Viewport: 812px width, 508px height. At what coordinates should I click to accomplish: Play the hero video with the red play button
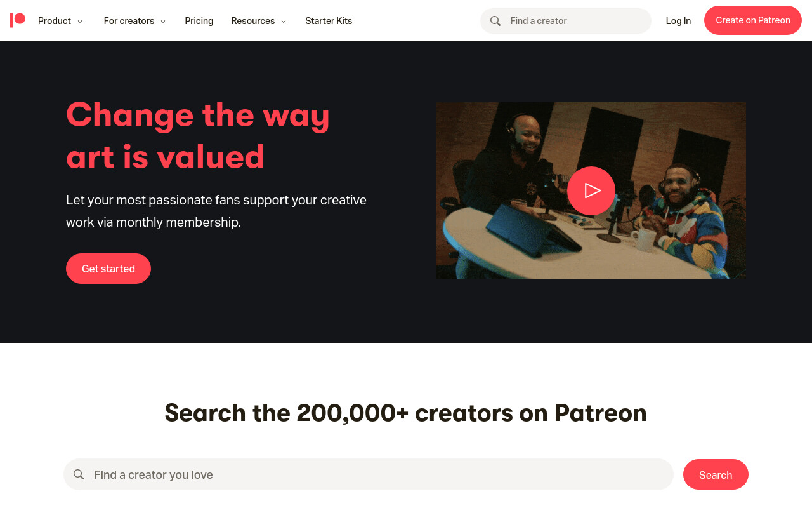(591, 190)
